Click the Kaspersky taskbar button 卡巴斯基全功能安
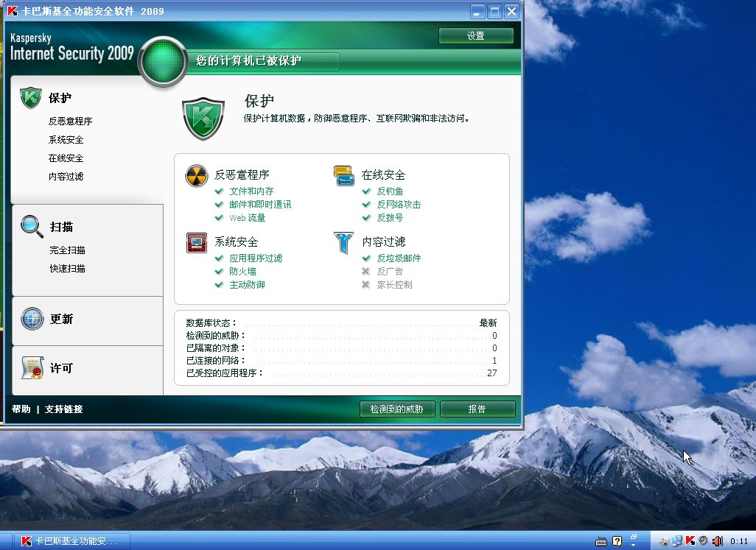 pyautogui.click(x=71, y=541)
